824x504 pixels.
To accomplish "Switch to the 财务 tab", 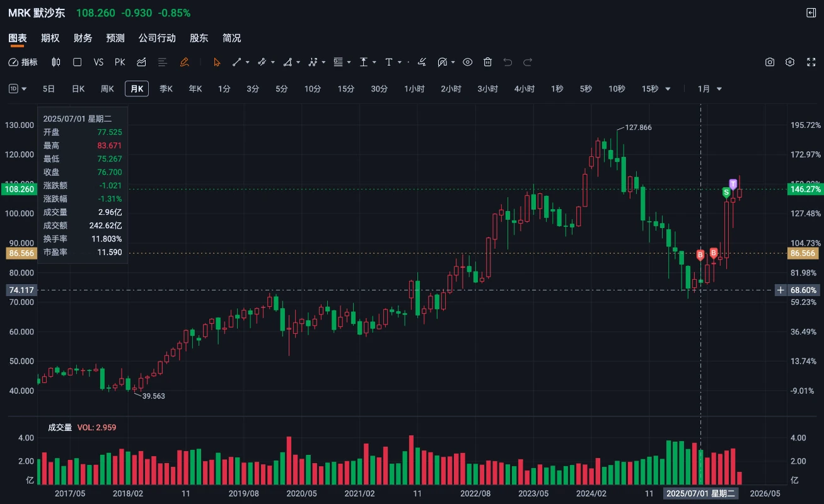I will [83, 38].
